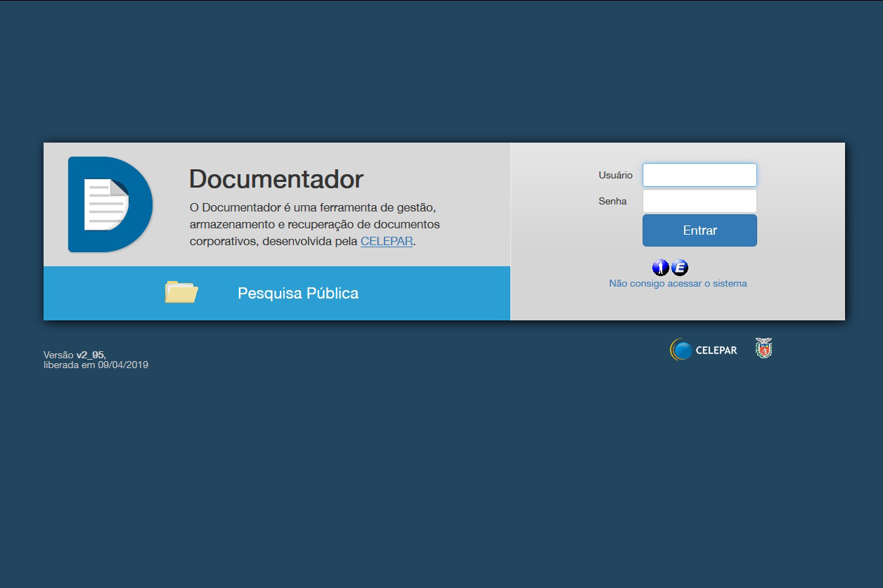The width and height of the screenshot is (883, 588).
Task: Click the white CELEPAR text in footer
Action: [x=716, y=350]
